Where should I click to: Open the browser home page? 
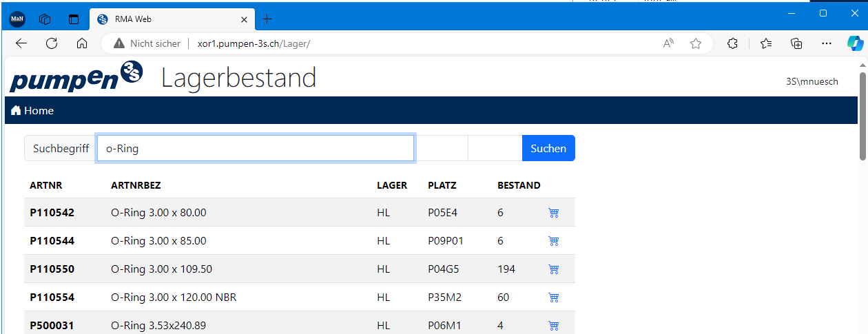pyautogui.click(x=82, y=43)
